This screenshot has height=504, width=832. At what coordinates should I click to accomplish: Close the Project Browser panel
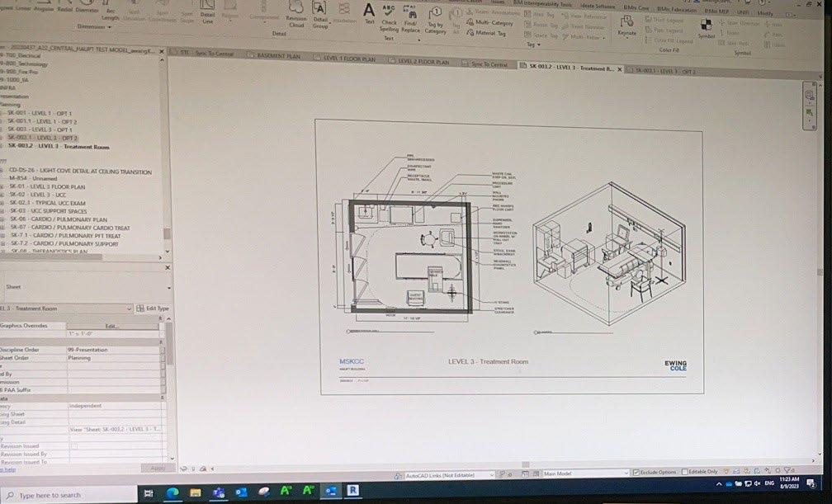tap(162, 51)
